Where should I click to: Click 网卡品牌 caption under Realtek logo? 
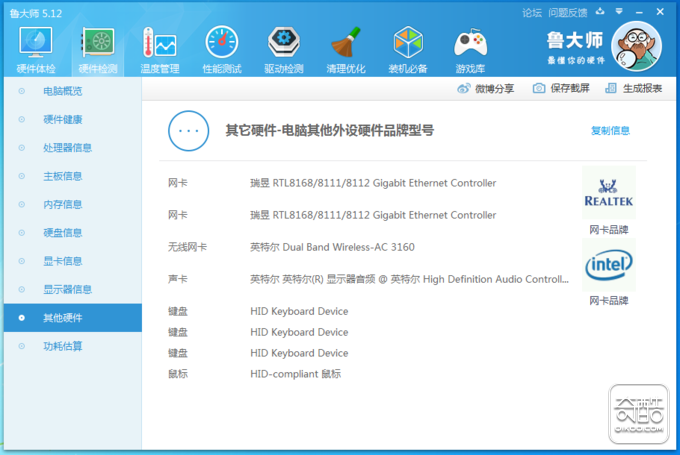coord(609,229)
